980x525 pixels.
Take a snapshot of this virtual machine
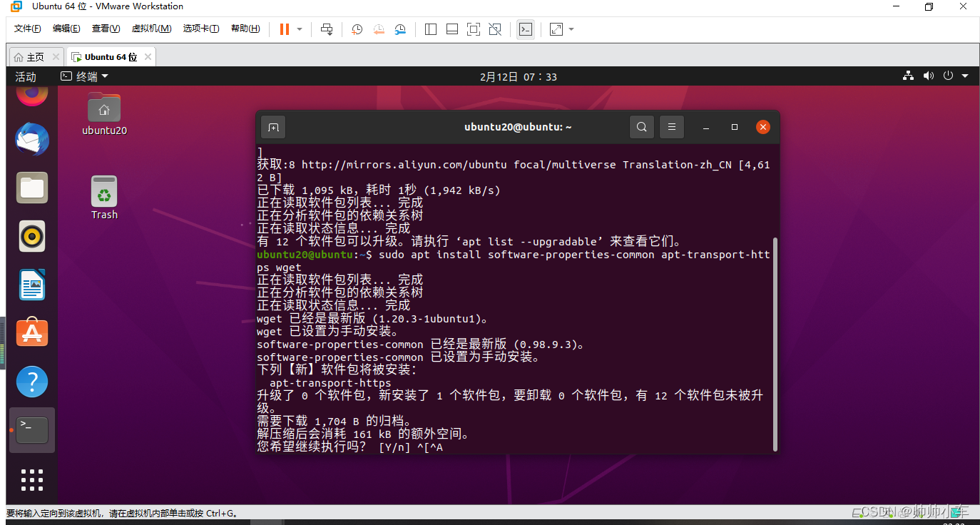pos(357,29)
